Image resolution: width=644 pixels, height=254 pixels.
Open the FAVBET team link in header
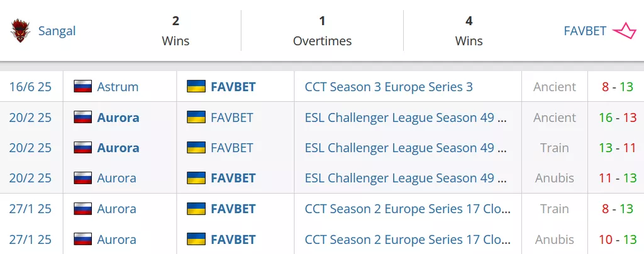(585, 31)
